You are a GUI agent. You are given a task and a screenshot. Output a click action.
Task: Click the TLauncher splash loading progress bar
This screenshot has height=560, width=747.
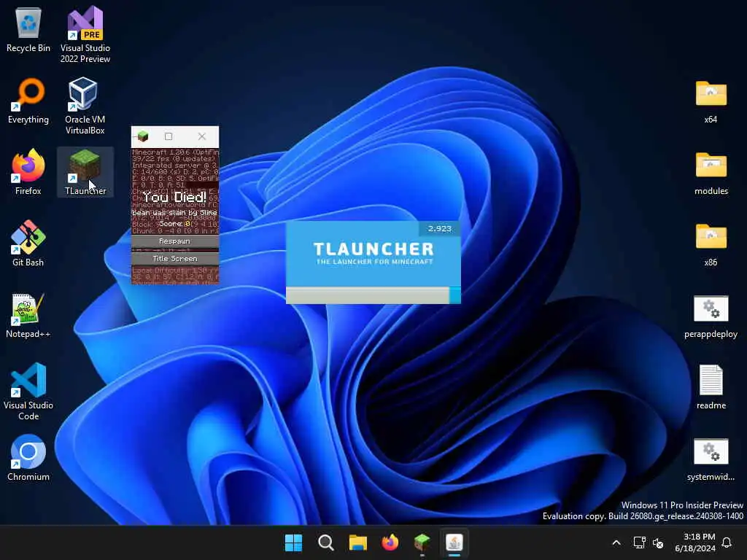click(373, 295)
